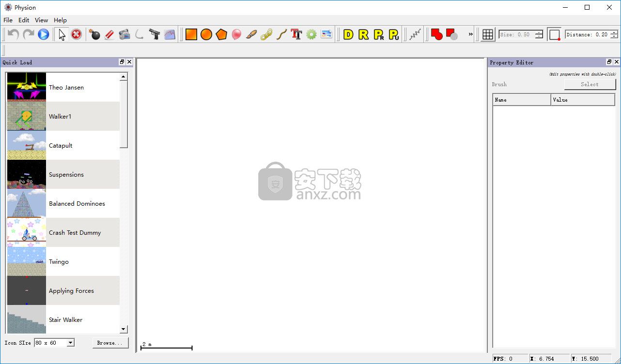Pick the Polygon tool
The width and height of the screenshot is (621, 364).
point(221,34)
